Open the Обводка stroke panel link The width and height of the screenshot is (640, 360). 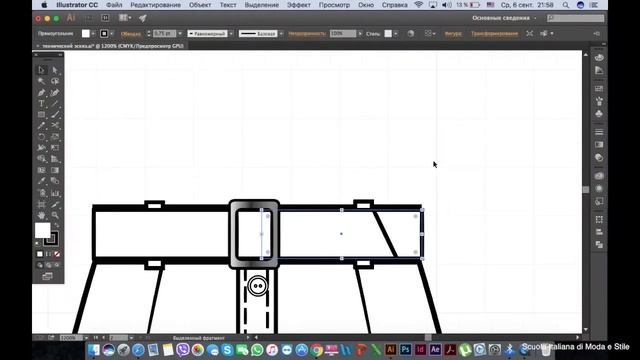(x=131, y=34)
